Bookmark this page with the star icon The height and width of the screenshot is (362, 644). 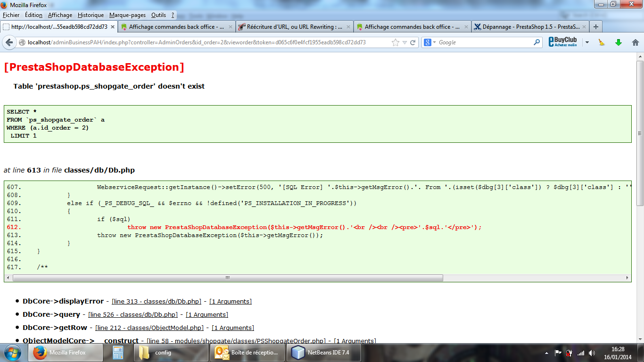coord(396,42)
